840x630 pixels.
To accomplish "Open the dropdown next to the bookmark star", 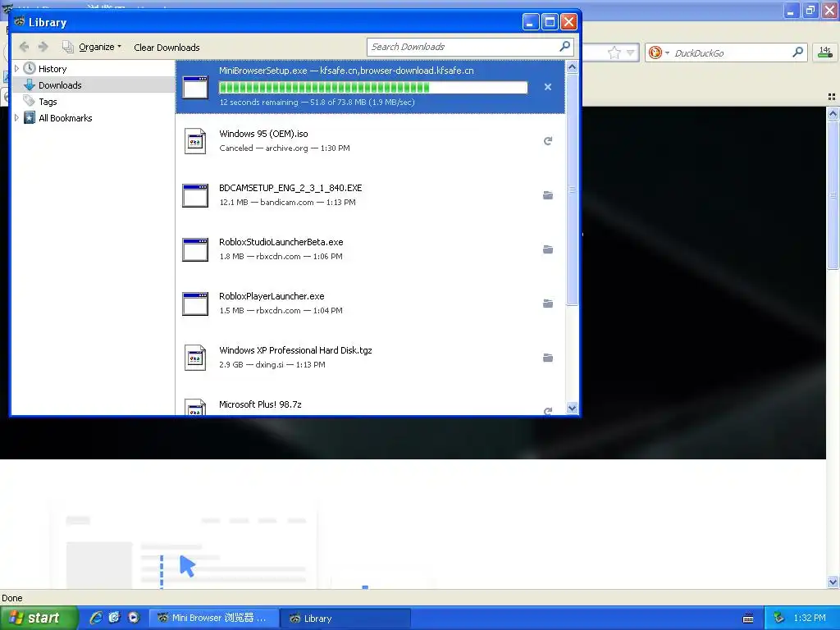I will pos(631,52).
